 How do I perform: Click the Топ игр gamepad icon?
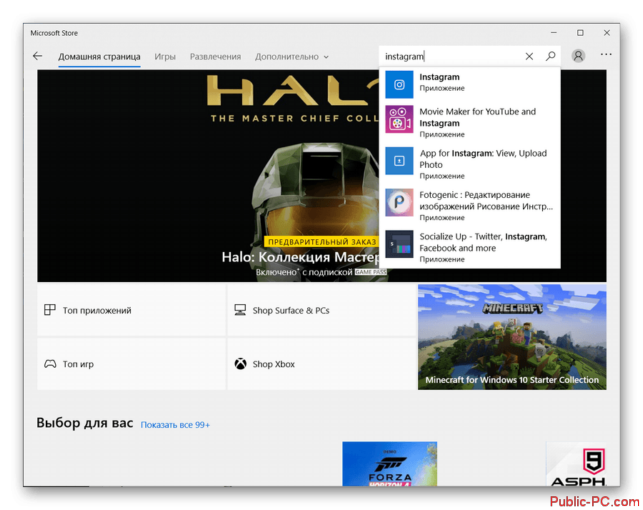point(50,364)
